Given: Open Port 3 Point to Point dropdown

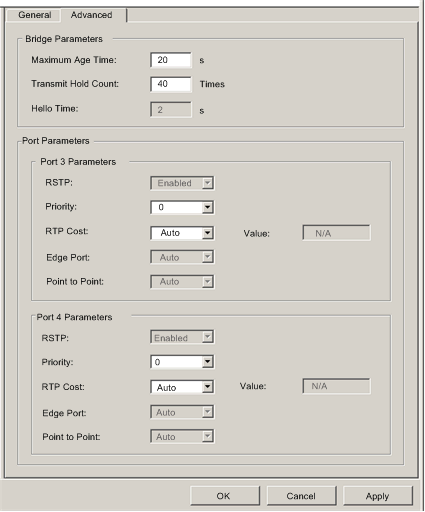Looking at the screenshot, I should coord(182,282).
